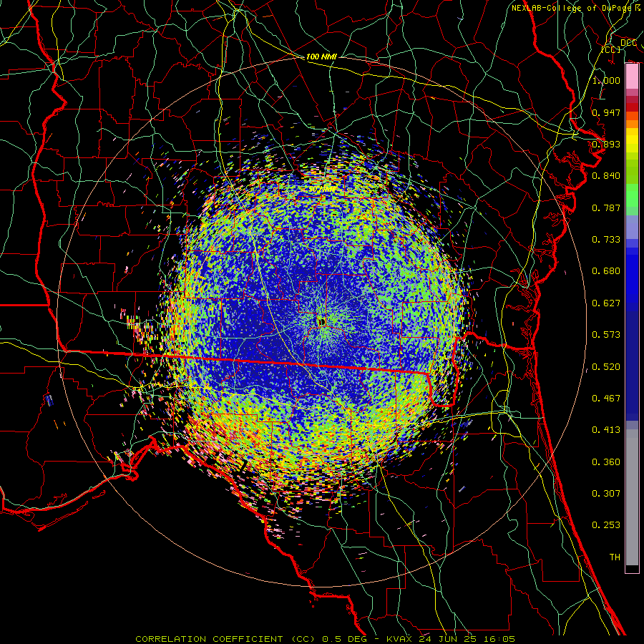Click the 1.000 legend value
644x644 pixels.
tap(606, 80)
